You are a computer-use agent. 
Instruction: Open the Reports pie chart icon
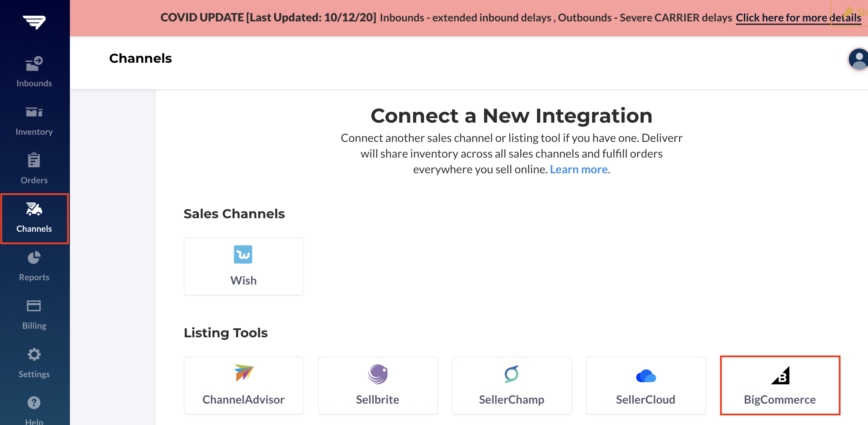click(x=34, y=257)
